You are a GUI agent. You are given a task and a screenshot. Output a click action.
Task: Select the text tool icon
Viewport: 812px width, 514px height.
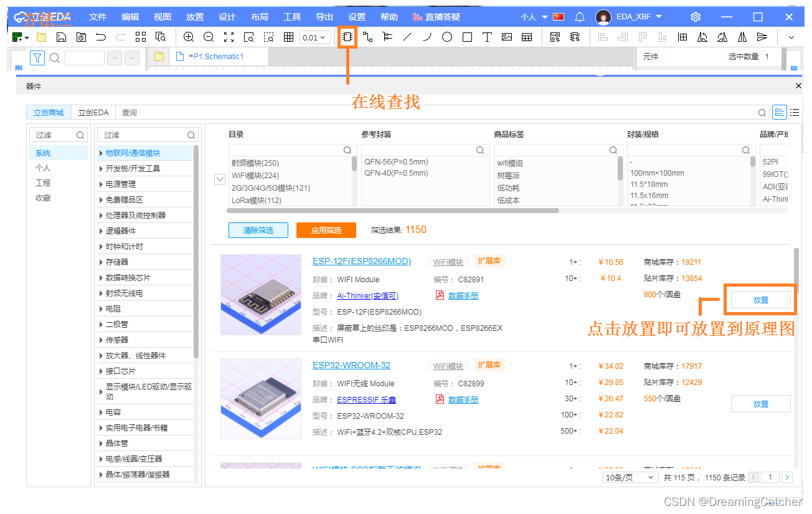tap(487, 37)
